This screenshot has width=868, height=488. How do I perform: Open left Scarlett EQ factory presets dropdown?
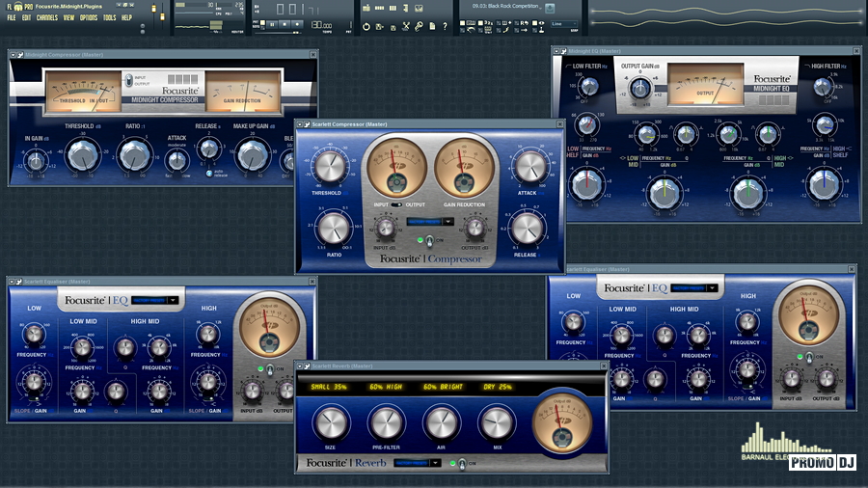pyautogui.click(x=154, y=301)
